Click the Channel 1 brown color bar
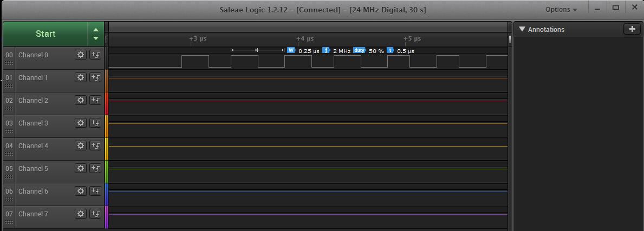This screenshot has height=231, width=644. (107, 81)
